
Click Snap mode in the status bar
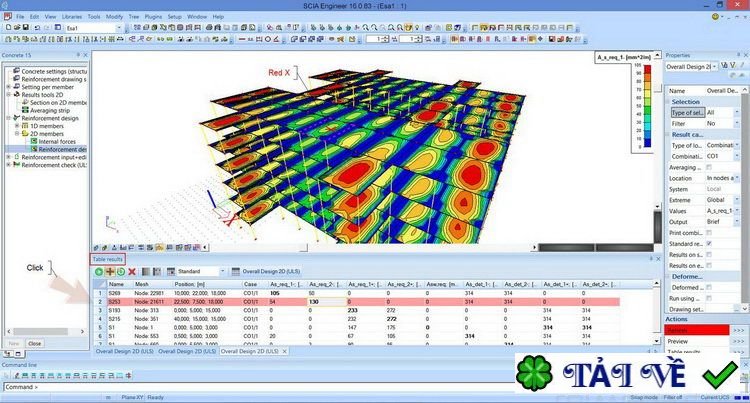[x=643, y=397]
